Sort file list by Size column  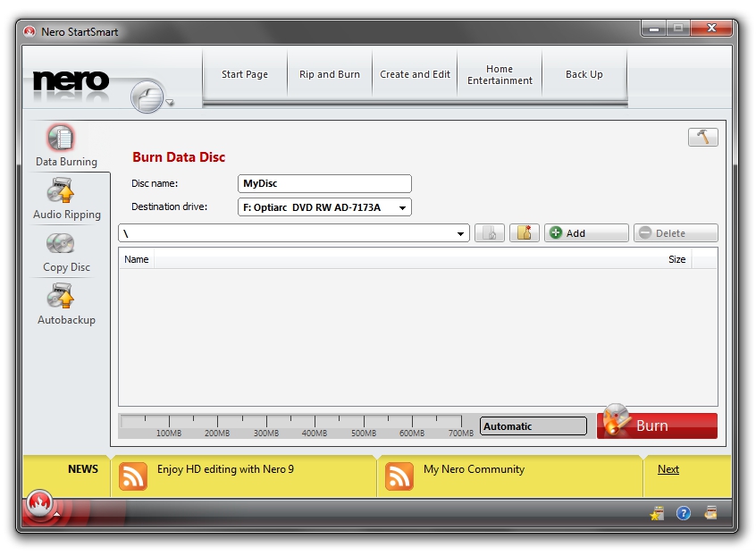click(x=676, y=259)
